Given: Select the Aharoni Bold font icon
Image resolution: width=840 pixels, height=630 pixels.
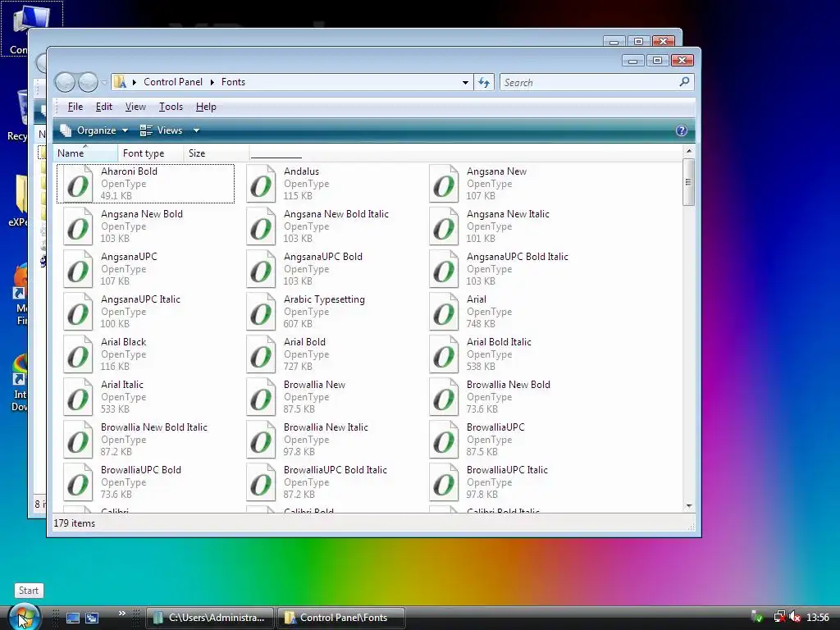Looking at the screenshot, I should [x=78, y=184].
